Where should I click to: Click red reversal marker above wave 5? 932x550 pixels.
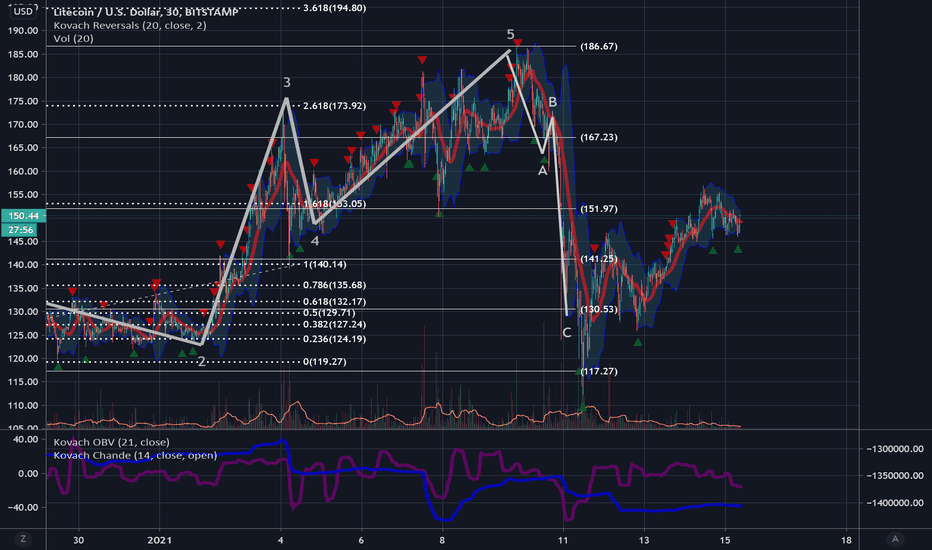pos(518,43)
